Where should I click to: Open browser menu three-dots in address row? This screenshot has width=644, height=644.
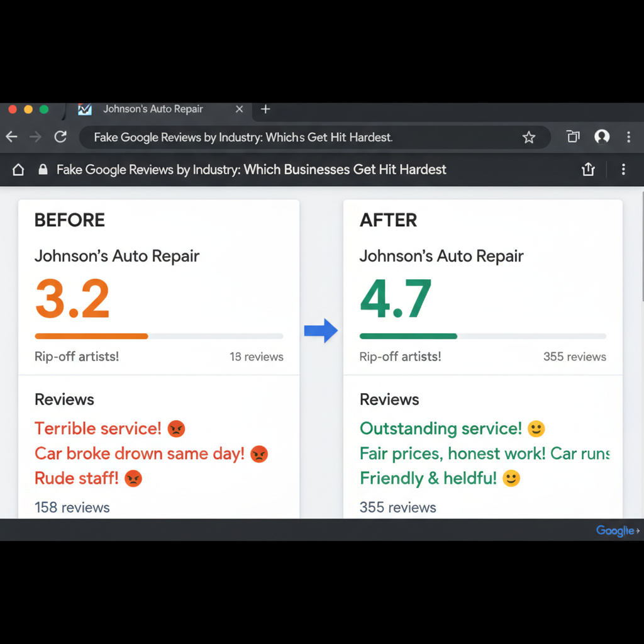(x=629, y=136)
